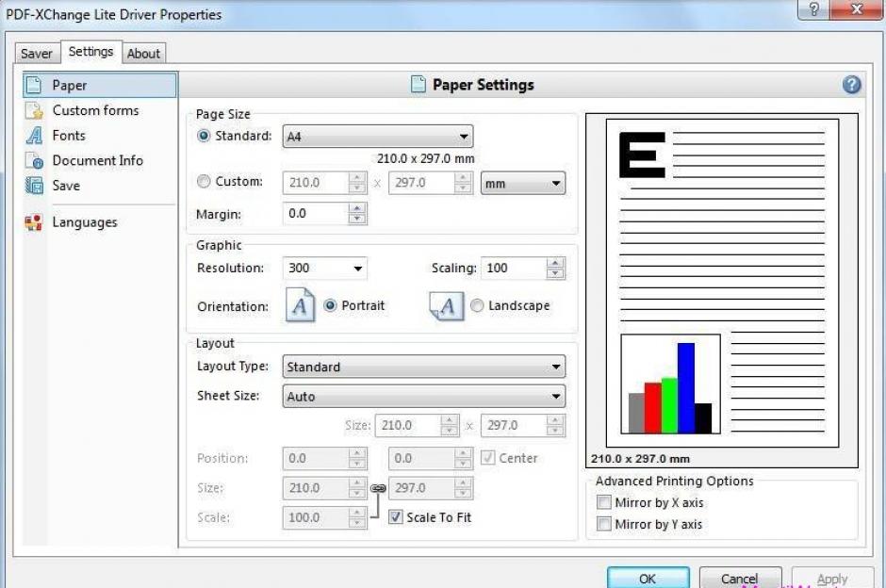Click the OK button
Viewport: 886px width, 588px height.
(648, 578)
